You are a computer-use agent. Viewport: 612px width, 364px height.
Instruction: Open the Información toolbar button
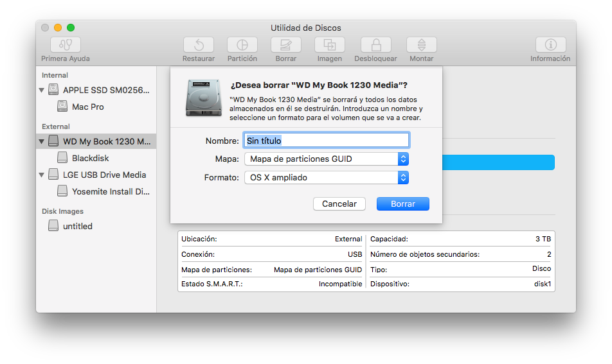pos(551,45)
